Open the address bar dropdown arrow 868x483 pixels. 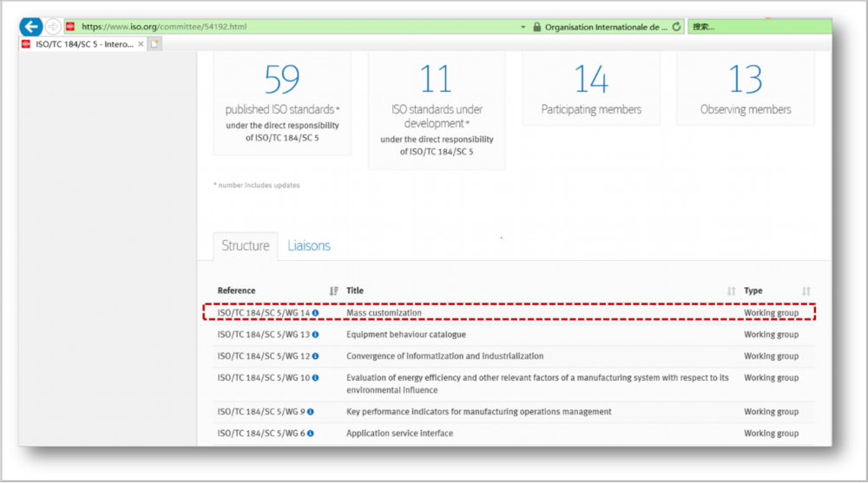pos(523,27)
